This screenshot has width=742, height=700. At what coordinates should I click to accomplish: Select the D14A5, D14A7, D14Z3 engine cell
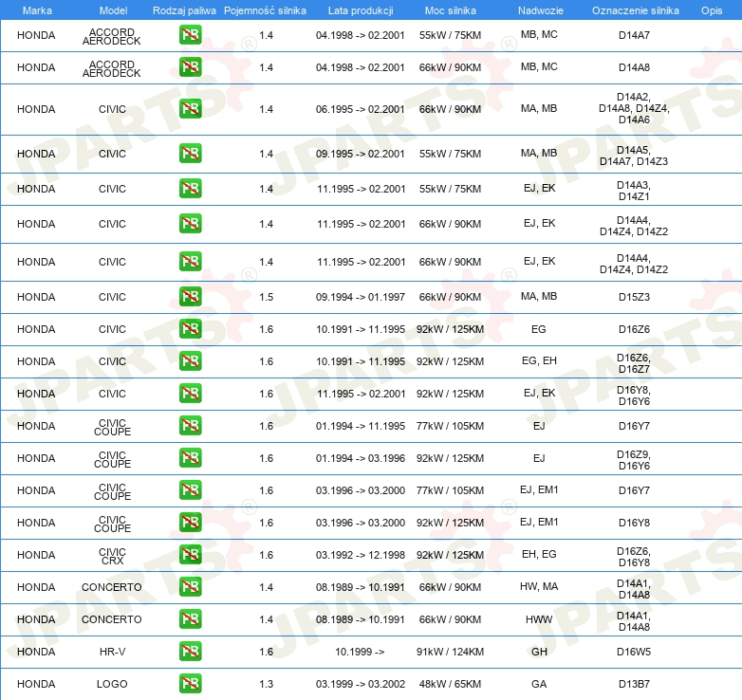coord(634,156)
